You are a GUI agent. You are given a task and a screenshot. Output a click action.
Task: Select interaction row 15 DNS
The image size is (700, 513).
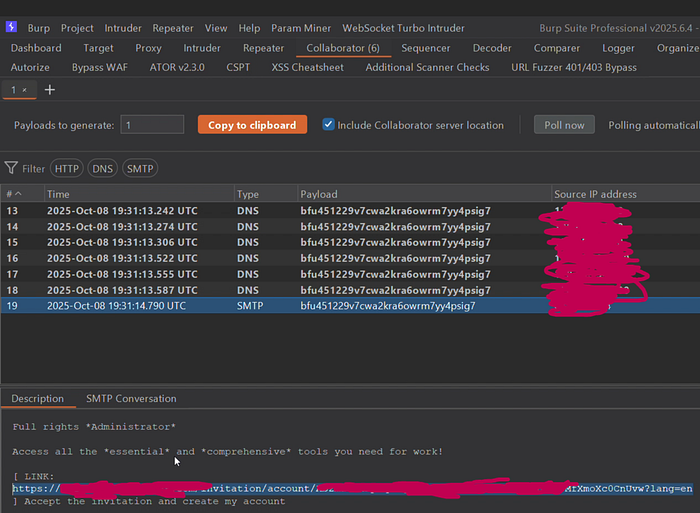coord(350,242)
